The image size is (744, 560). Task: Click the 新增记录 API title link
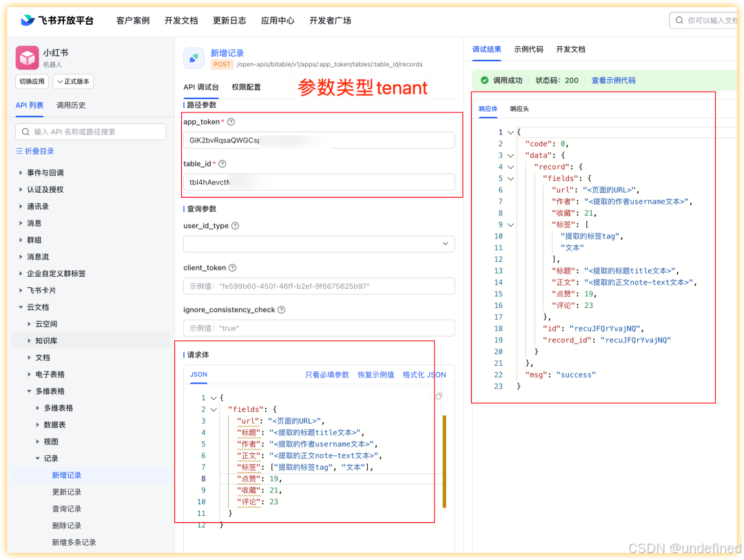(227, 53)
